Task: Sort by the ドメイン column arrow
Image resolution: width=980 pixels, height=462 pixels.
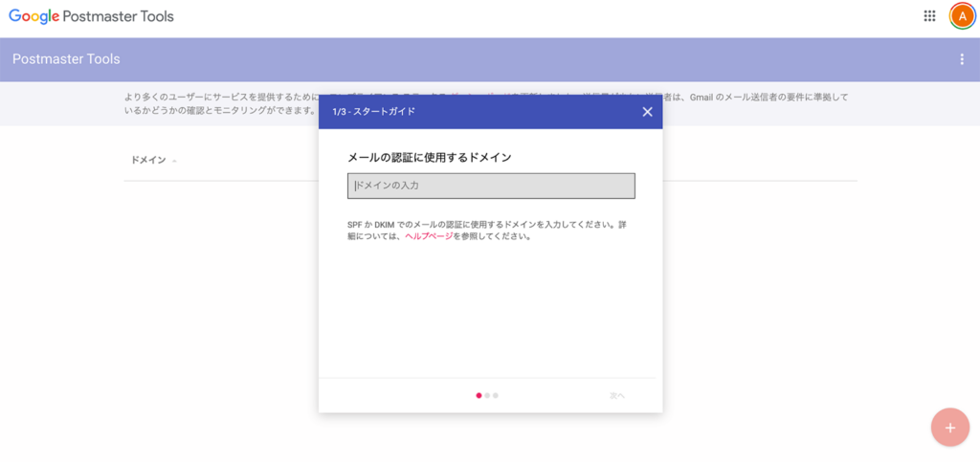Action: click(174, 161)
